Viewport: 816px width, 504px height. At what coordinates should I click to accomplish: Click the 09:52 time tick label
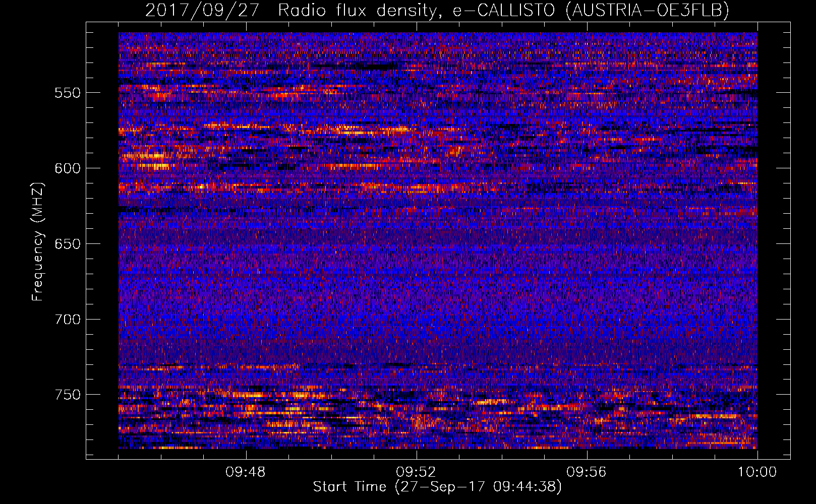coord(416,472)
